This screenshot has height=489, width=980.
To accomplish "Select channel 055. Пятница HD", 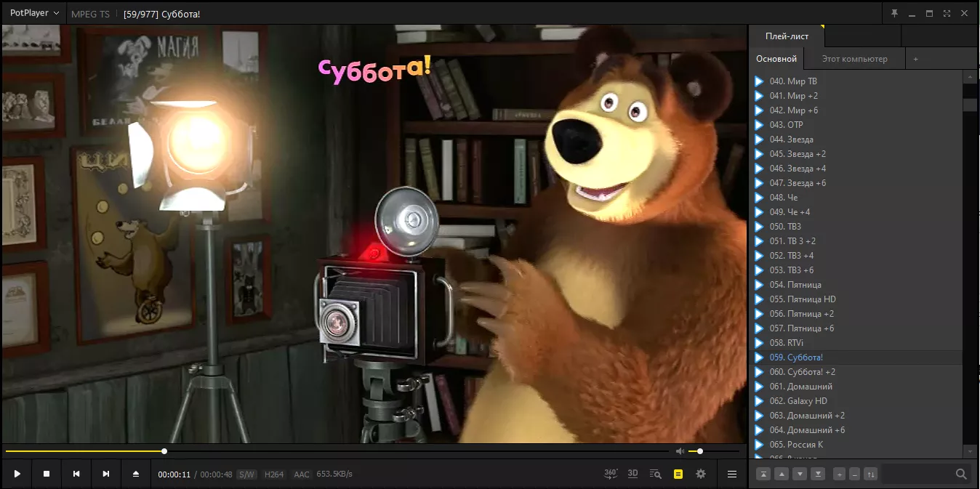I will [856, 299].
